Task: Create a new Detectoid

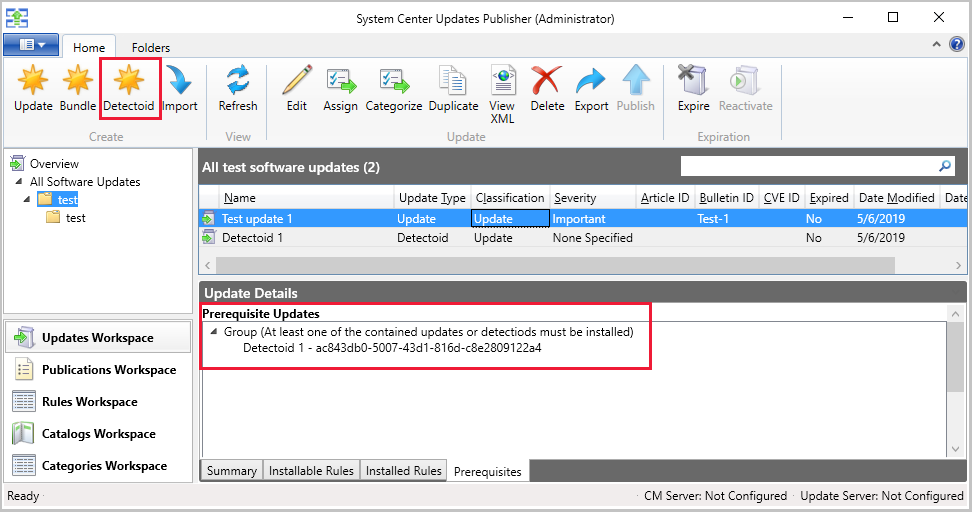Action: [x=128, y=89]
